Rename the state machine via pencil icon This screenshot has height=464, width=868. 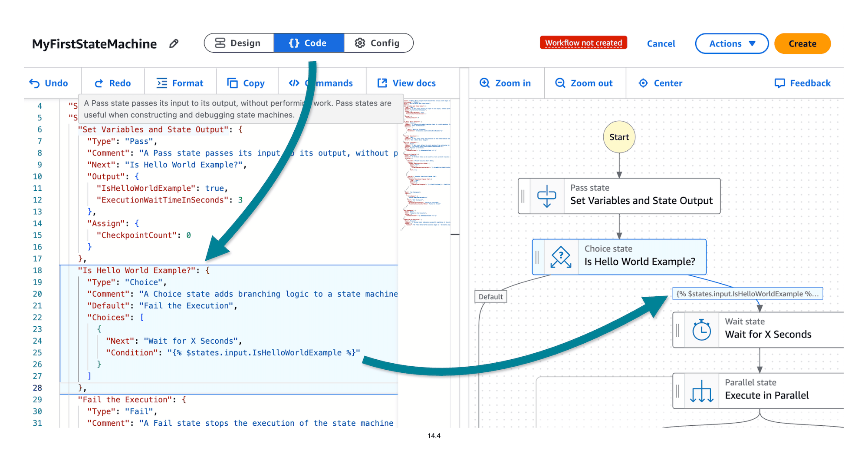click(x=174, y=43)
